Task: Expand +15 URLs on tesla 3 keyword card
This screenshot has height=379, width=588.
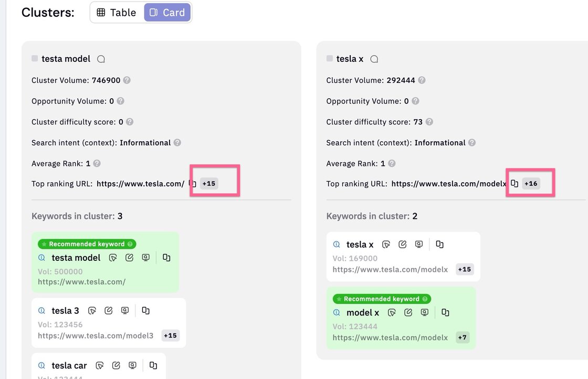Action: pos(170,335)
